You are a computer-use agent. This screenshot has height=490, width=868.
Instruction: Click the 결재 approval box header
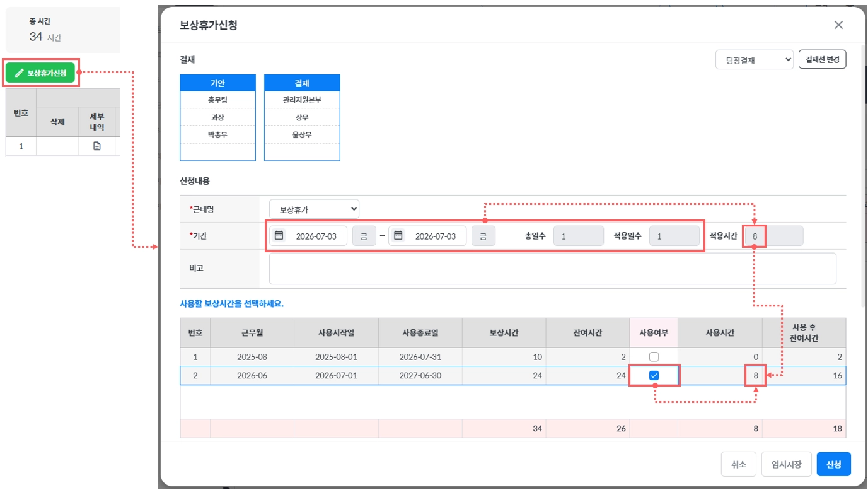(x=302, y=83)
